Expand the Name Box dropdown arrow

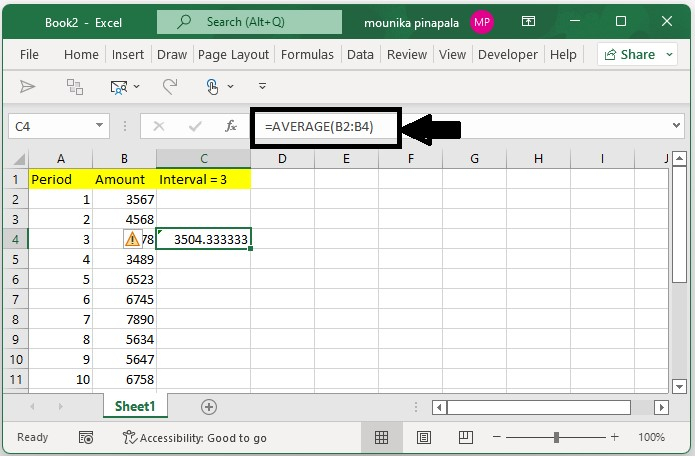[100, 126]
